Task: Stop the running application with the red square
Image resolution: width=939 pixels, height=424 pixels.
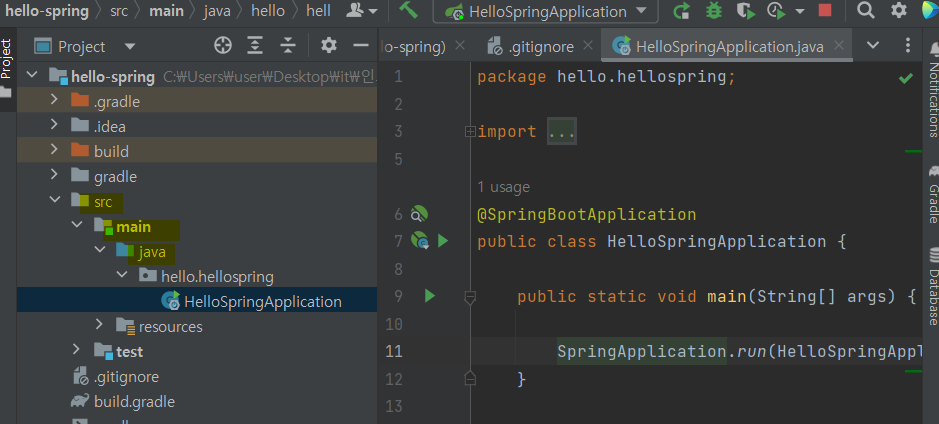Action: (825, 11)
